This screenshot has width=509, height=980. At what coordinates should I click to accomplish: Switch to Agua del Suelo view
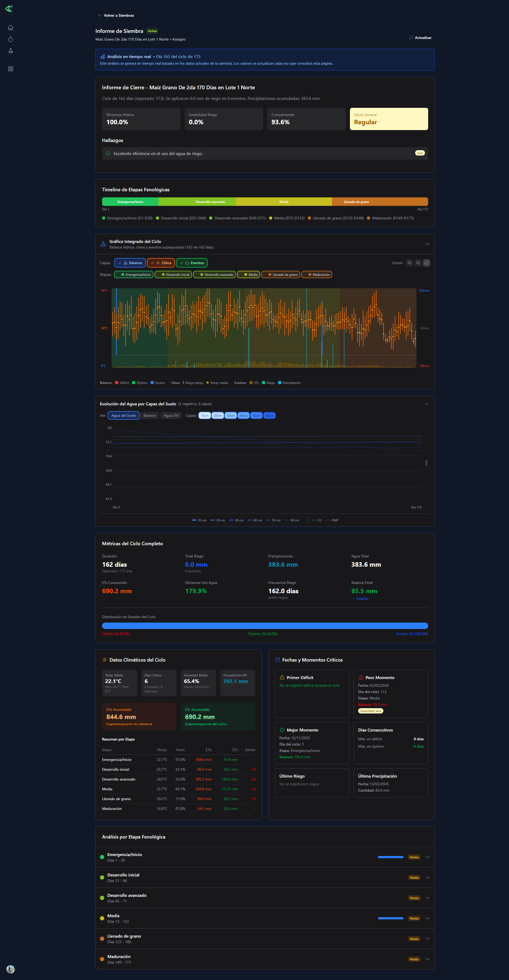click(123, 415)
